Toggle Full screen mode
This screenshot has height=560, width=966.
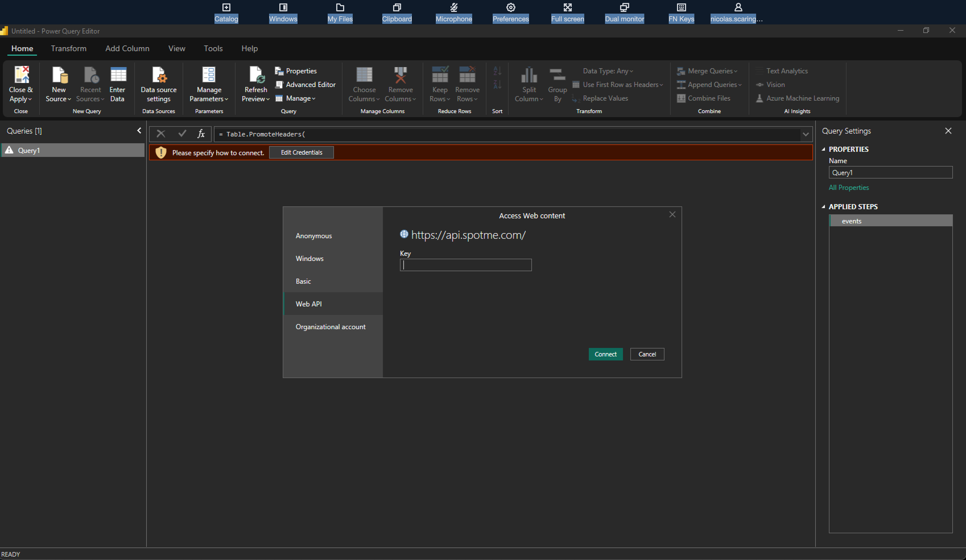click(x=567, y=13)
